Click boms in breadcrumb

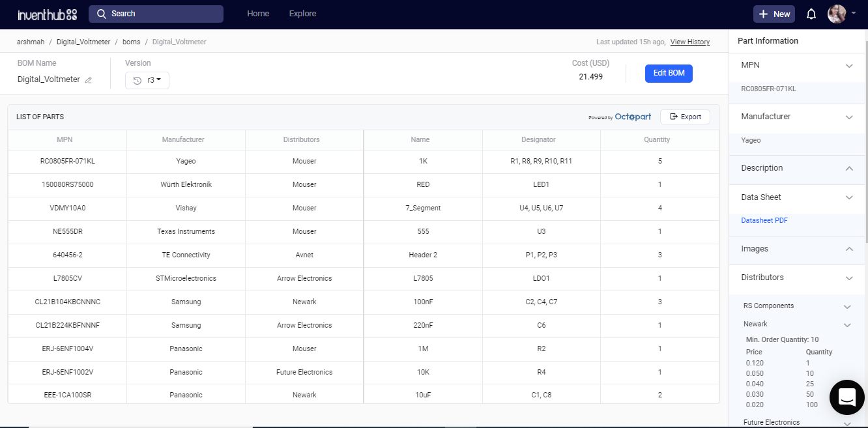pyautogui.click(x=131, y=42)
